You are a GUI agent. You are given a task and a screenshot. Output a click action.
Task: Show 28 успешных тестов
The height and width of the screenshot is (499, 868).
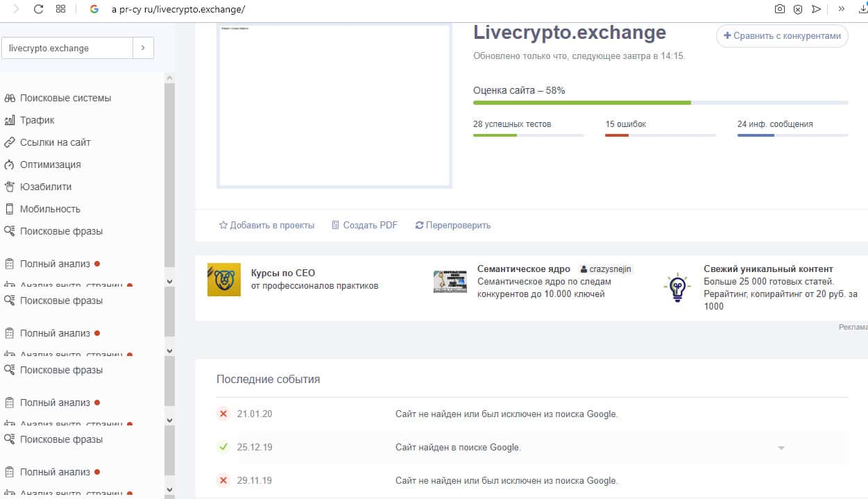tap(512, 124)
